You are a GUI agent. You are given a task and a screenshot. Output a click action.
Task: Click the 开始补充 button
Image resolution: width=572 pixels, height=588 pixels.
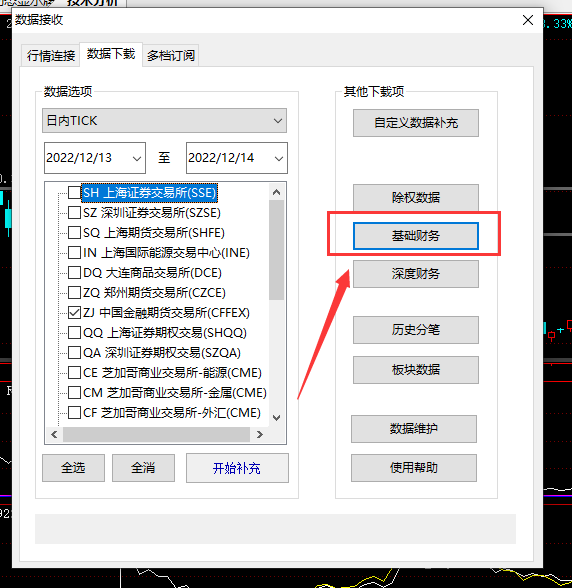(237, 468)
